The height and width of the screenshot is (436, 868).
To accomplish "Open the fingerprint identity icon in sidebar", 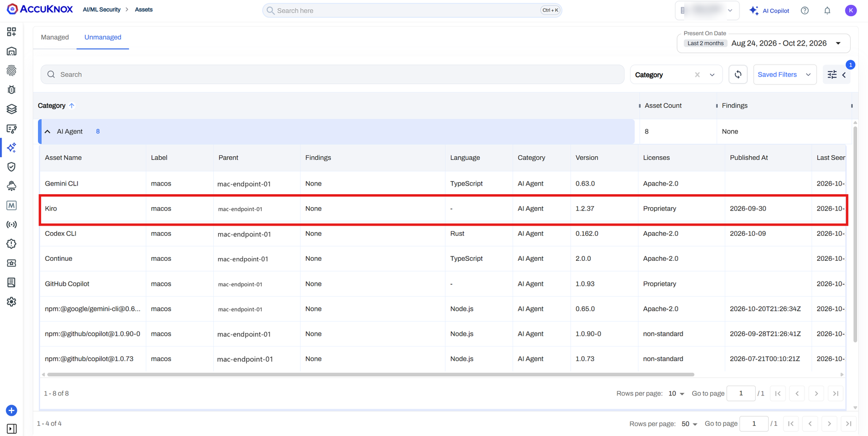I will pyautogui.click(x=11, y=70).
